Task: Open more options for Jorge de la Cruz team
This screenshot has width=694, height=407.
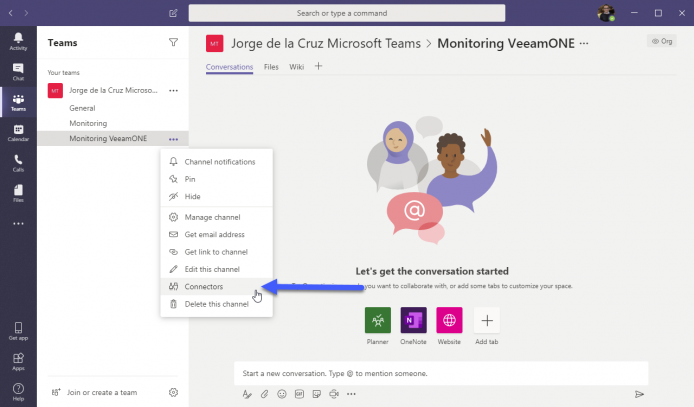Action: point(174,91)
